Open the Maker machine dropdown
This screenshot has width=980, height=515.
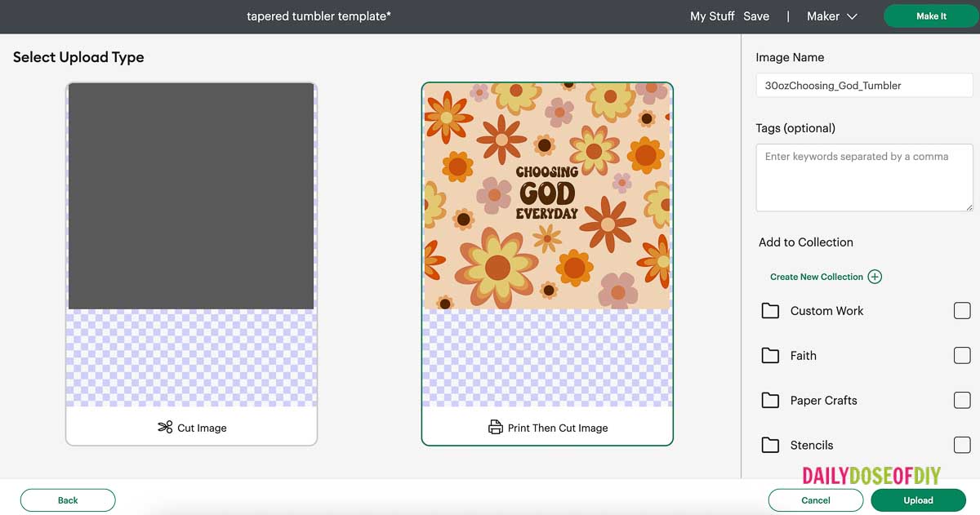[831, 16]
